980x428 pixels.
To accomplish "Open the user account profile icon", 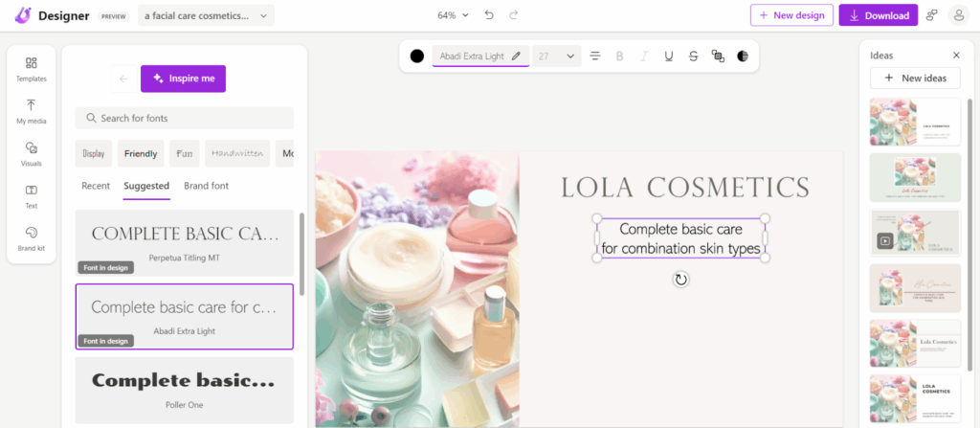I will 959,15.
